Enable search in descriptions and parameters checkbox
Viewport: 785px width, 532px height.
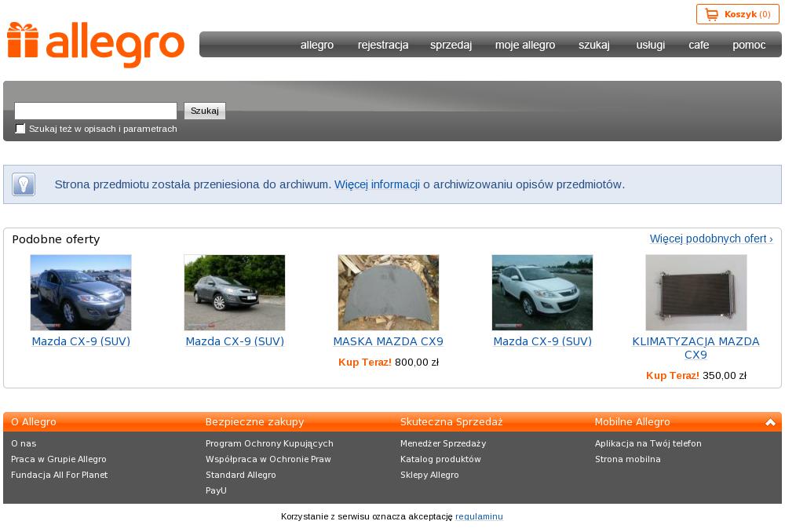pyautogui.click(x=20, y=129)
